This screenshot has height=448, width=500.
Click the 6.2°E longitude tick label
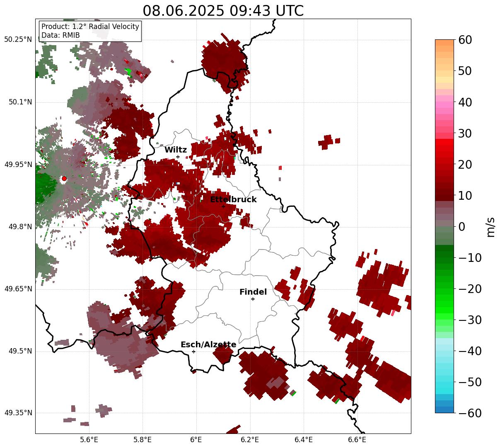tap(250, 439)
